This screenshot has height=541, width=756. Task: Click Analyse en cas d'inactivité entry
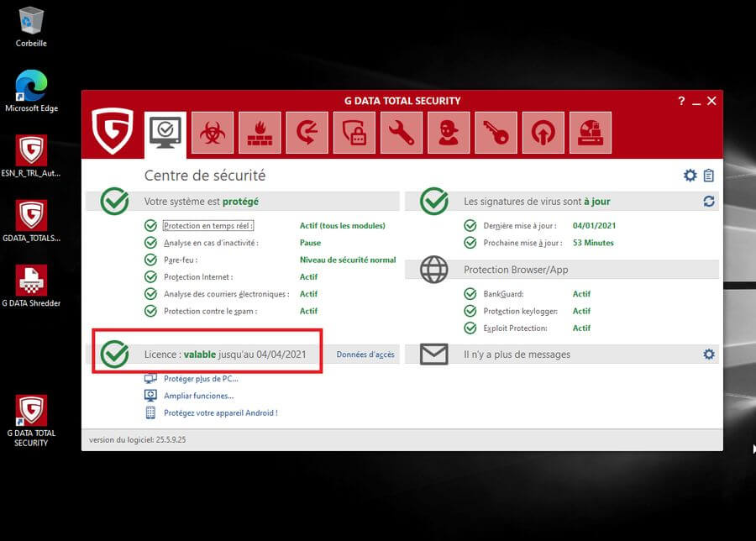211,243
